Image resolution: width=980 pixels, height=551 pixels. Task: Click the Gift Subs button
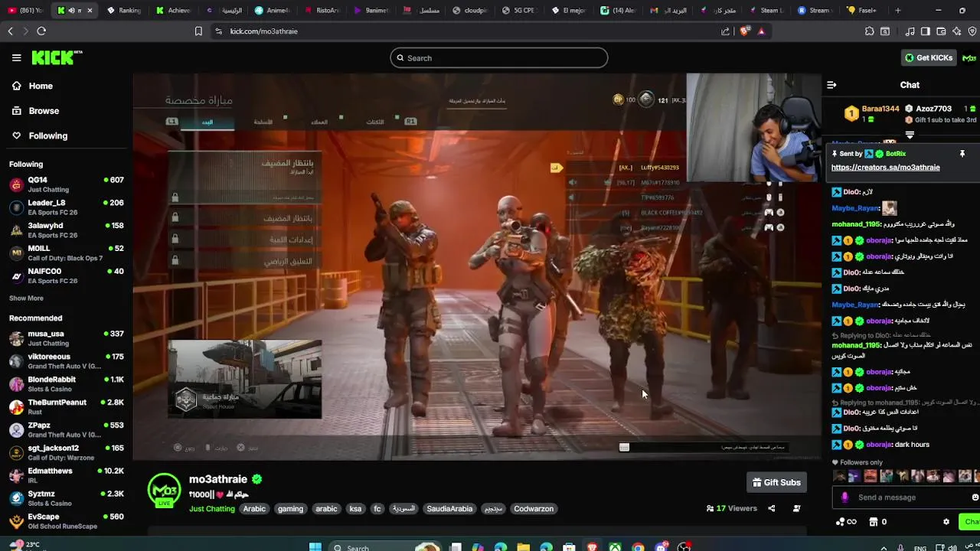point(776,483)
